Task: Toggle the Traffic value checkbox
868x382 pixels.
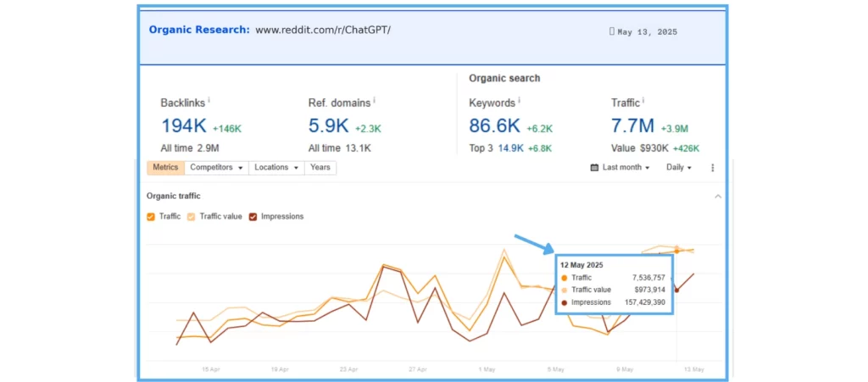Action: (192, 217)
